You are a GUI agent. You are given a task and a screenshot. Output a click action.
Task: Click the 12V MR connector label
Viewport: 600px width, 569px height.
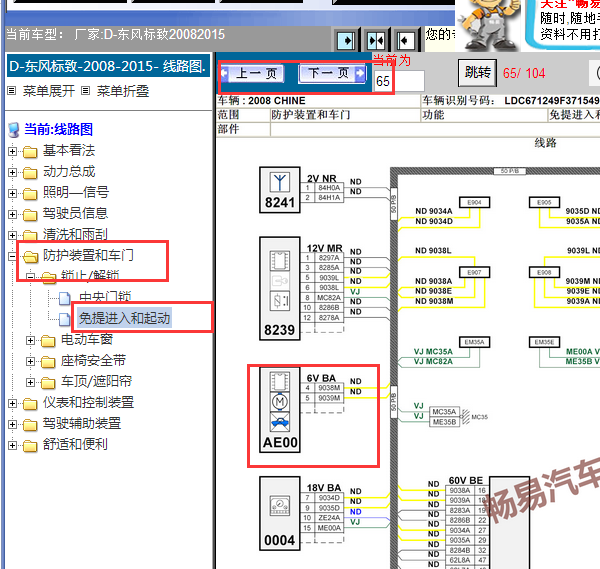pos(324,248)
